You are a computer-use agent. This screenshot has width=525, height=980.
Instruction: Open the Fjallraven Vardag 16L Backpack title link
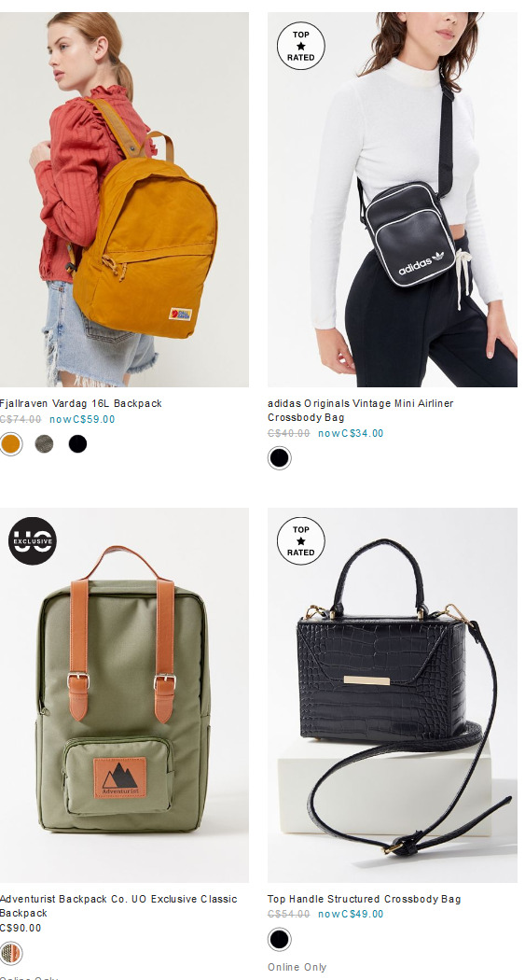[x=80, y=404]
